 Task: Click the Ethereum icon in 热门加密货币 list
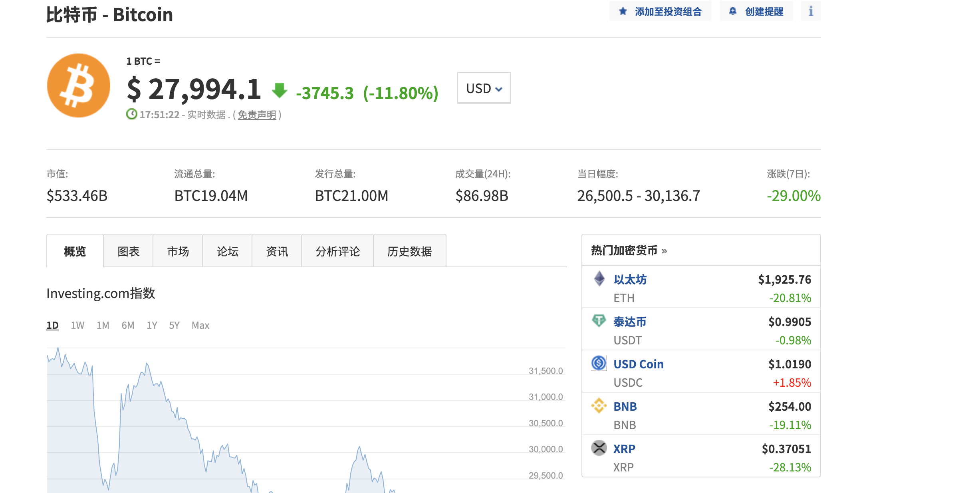[x=599, y=279]
